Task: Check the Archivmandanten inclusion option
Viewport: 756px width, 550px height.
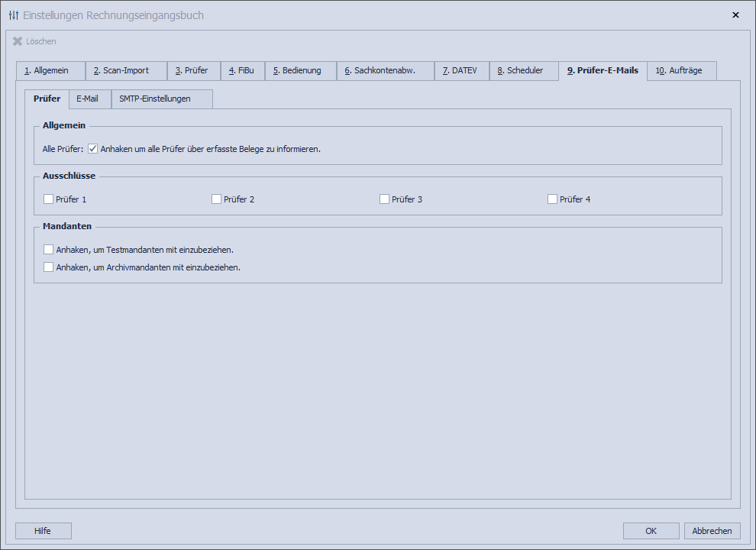Action: pyautogui.click(x=49, y=267)
